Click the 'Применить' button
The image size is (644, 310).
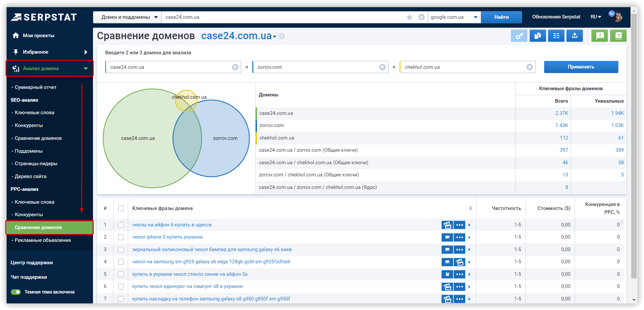(581, 67)
